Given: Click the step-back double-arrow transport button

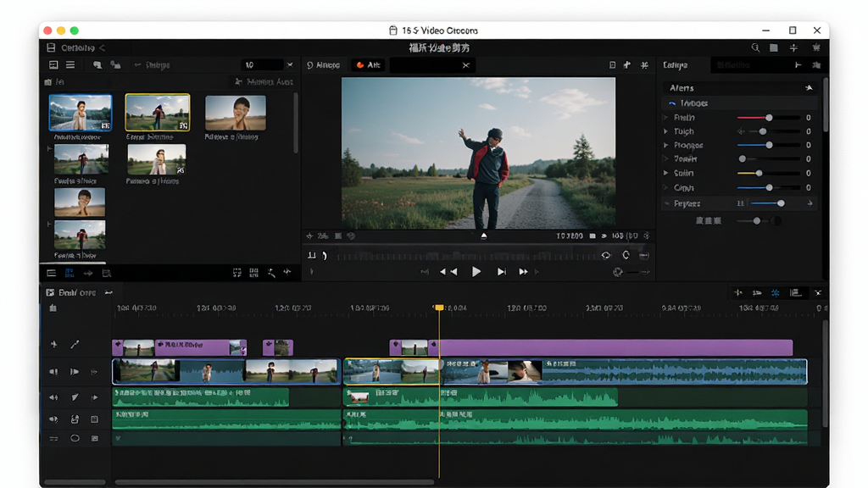Looking at the screenshot, I should pos(448,272).
